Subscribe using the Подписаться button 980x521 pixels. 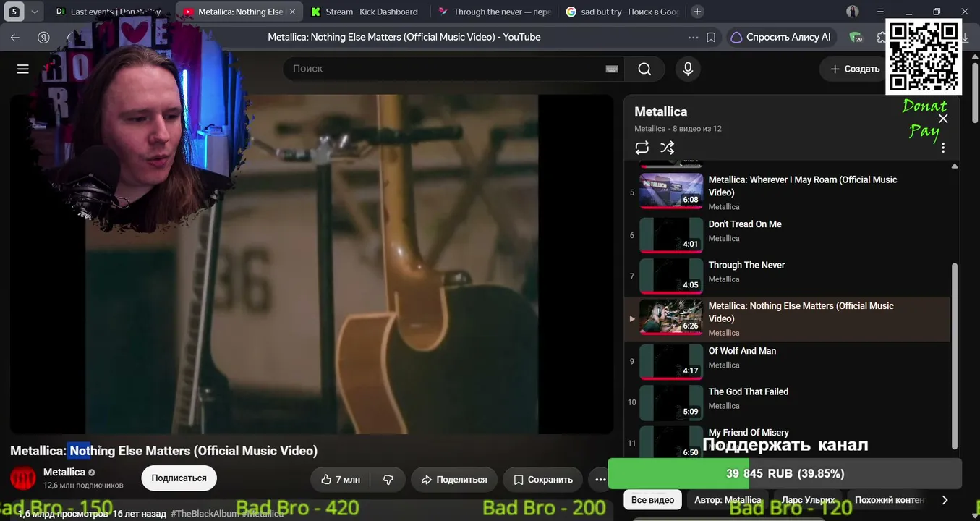[x=179, y=478]
